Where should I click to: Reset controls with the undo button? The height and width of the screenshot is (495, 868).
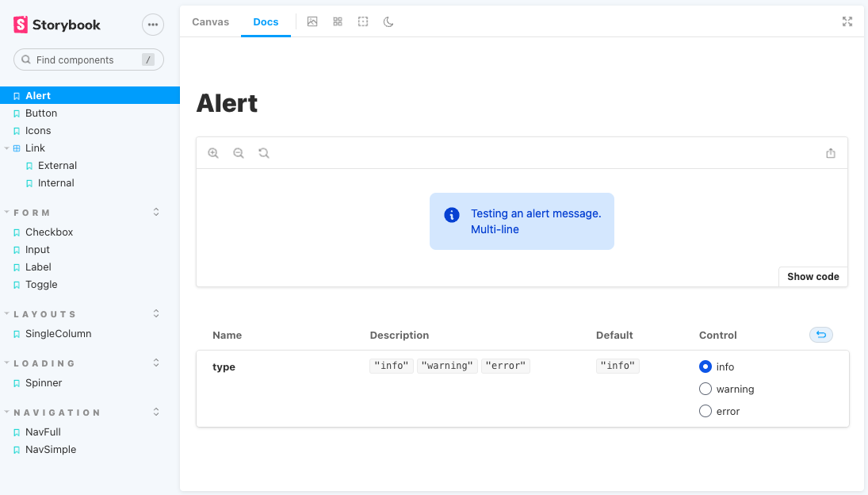[820, 335]
